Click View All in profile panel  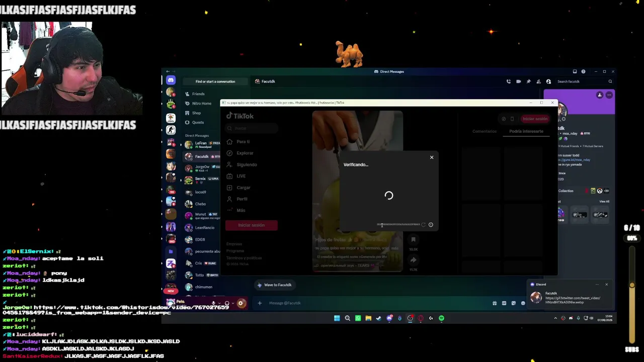coord(604,202)
